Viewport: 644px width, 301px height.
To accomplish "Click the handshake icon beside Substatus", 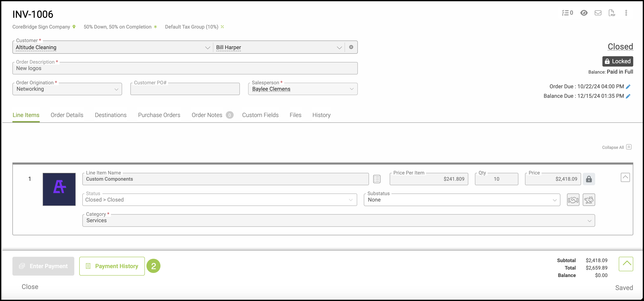I will coord(573,200).
